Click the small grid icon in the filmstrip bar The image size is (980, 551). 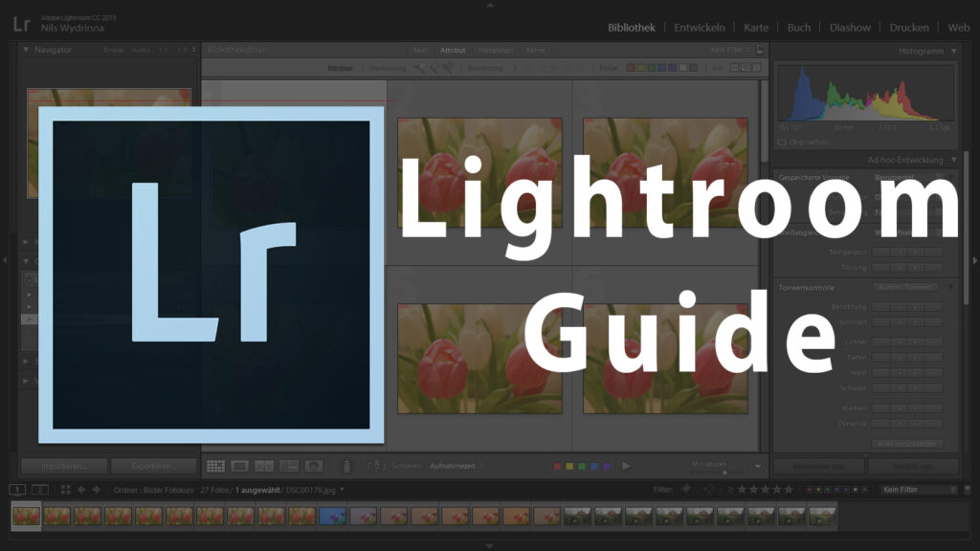click(66, 490)
